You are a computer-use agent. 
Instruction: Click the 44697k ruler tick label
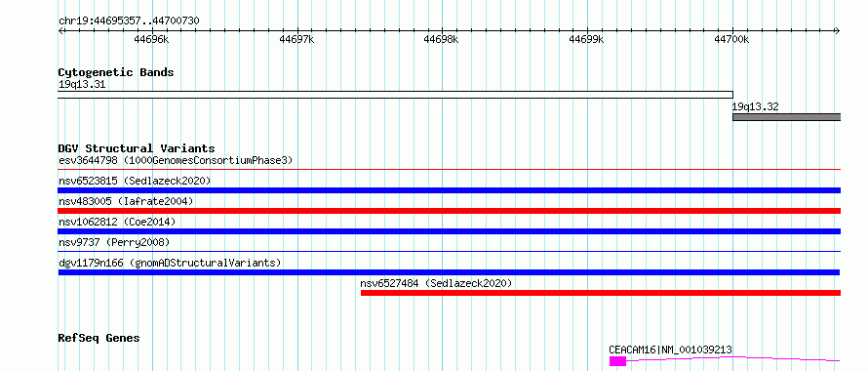pyautogui.click(x=296, y=39)
